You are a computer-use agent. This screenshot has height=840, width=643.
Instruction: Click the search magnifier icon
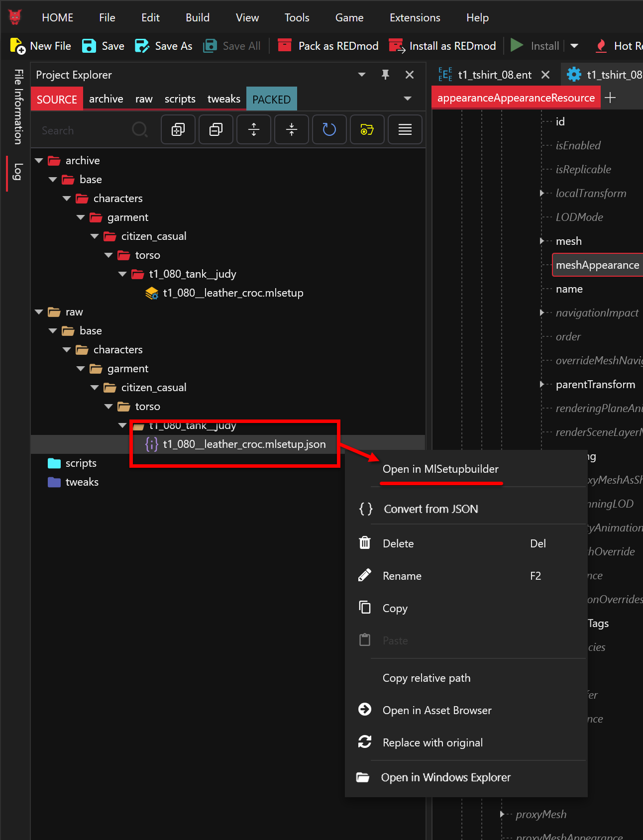point(140,130)
